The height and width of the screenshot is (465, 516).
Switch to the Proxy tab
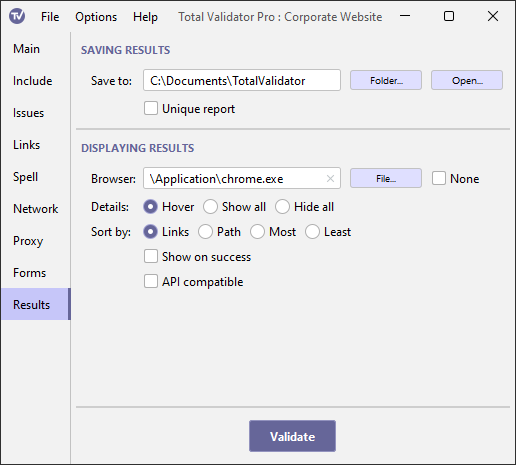pyautogui.click(x=35, y=241)
